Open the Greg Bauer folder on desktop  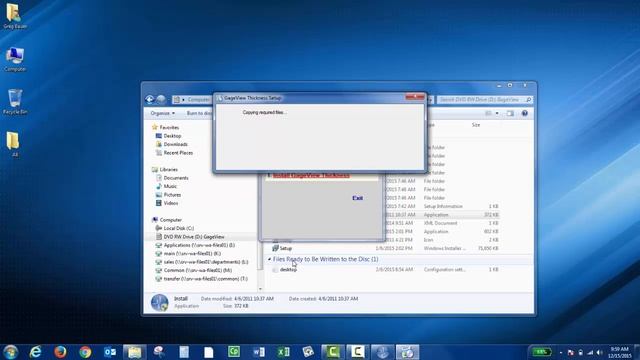(15, 16)
